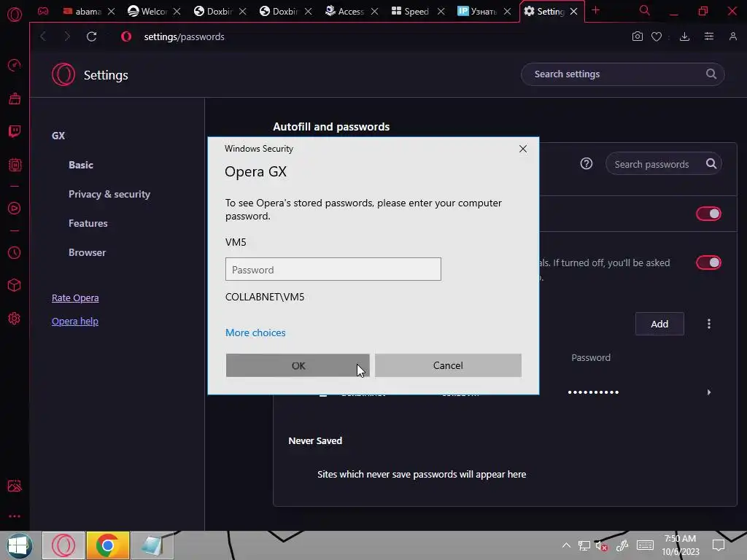Open sidebar three-dot more options
747x560 pixels.
(x=15, y=516)
